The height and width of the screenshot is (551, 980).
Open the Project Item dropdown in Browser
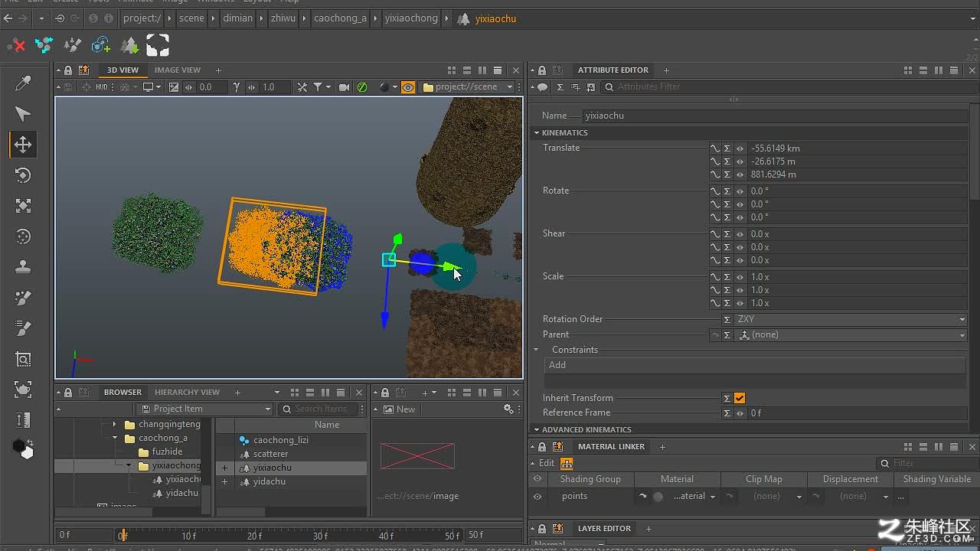(x=204, y=409)
